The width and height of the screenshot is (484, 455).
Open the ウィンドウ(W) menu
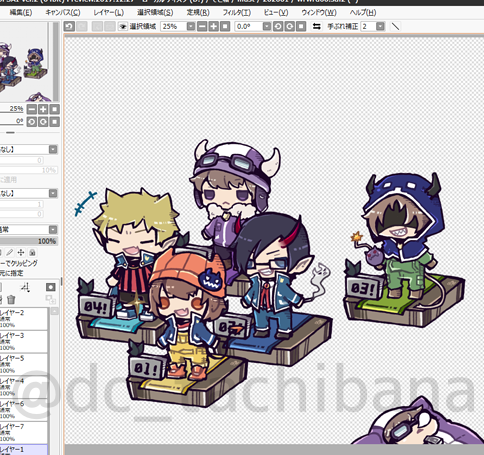pyautogui.click(x=319, y=13)
